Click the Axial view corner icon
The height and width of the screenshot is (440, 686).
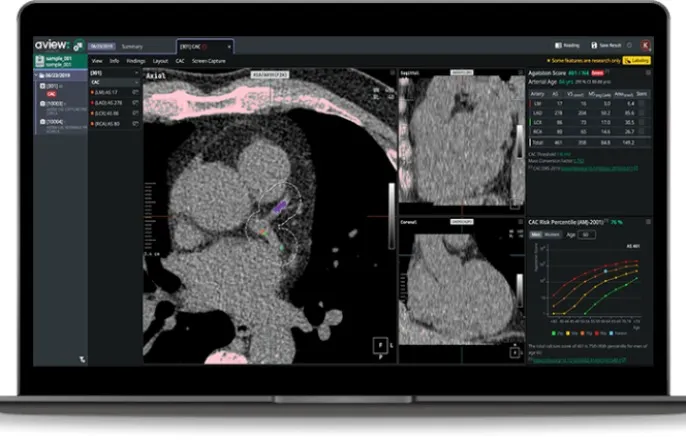pos(392,73)
